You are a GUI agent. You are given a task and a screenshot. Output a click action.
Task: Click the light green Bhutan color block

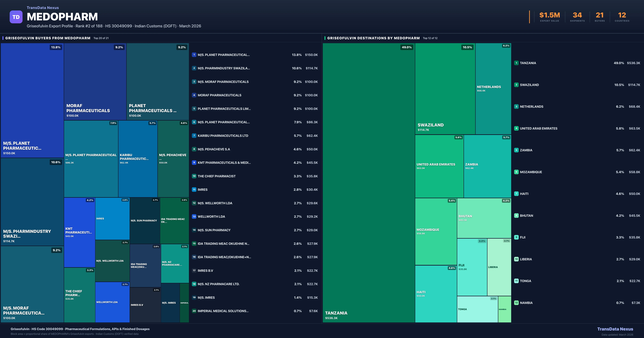click(x=484, y=218)
